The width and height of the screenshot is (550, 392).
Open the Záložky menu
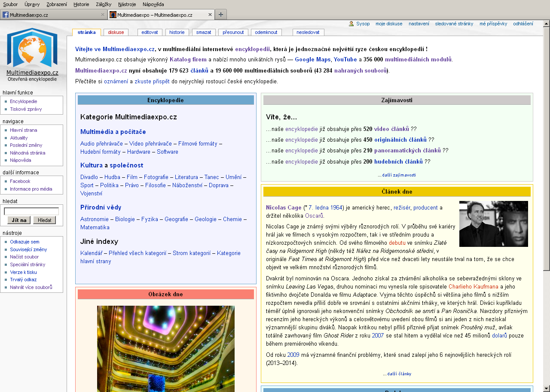click(104, 4)
